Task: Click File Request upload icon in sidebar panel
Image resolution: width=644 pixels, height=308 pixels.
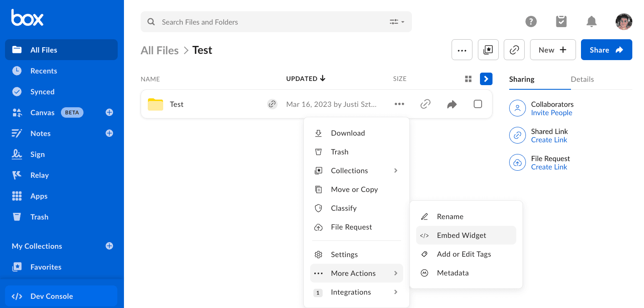Action: click(x=518, y=163)
